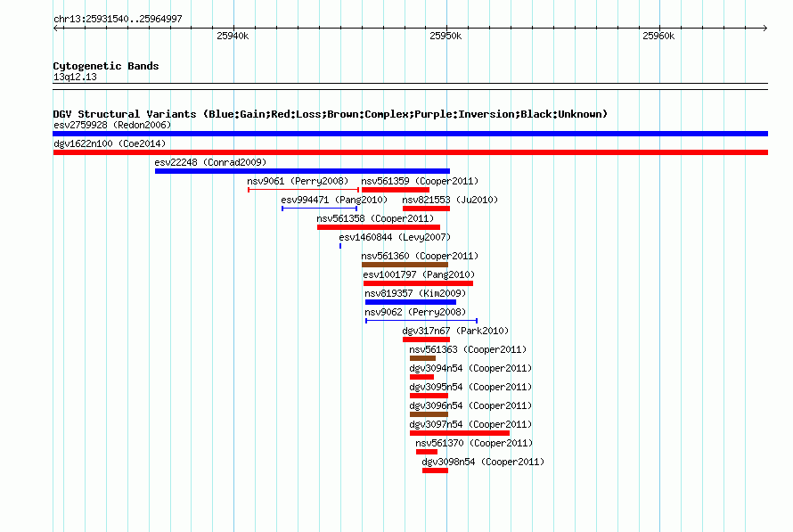Screen dimensions: 793x532
Task: Select the thin red nsv9061 variant line
Action: 304,190
